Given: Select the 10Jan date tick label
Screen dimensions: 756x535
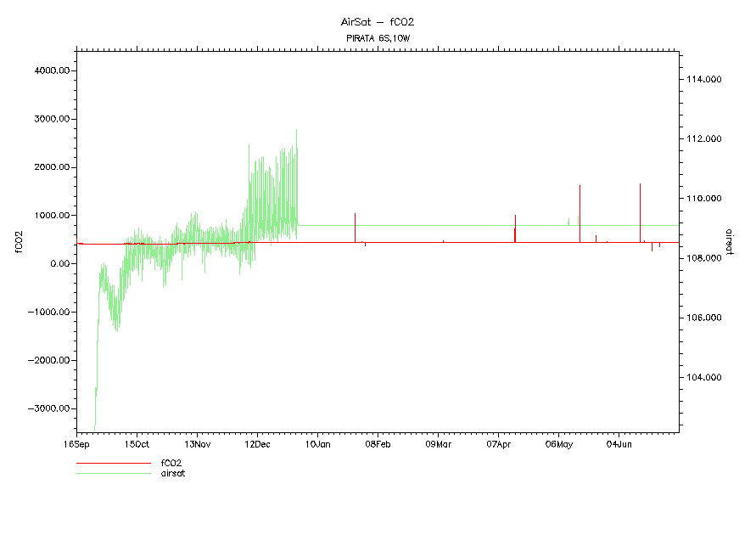Looking at the screenshot, I should 317,444.
